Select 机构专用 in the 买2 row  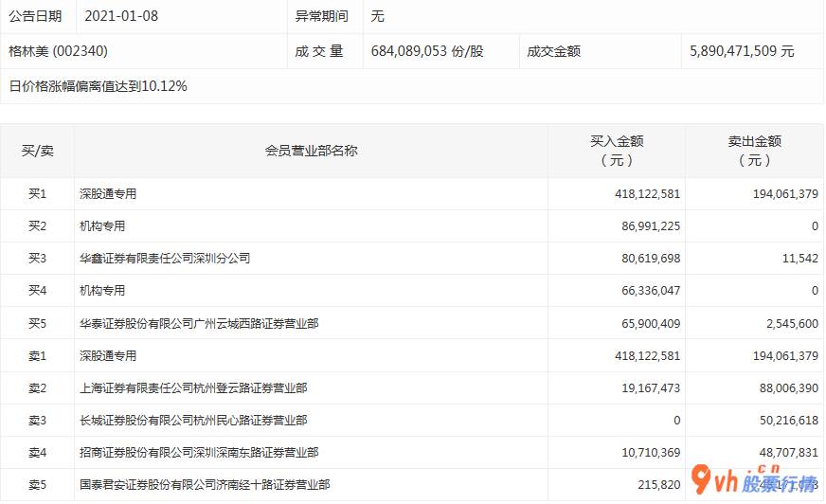point(102,225)
